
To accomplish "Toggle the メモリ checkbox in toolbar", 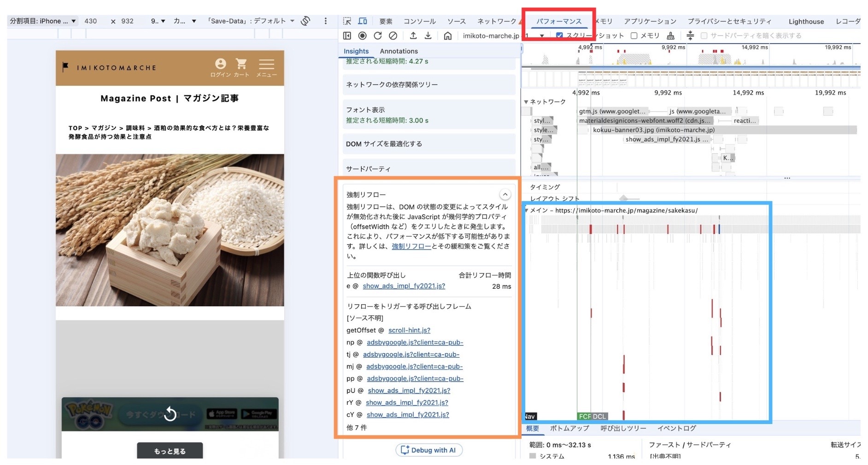I will point(634,35).
